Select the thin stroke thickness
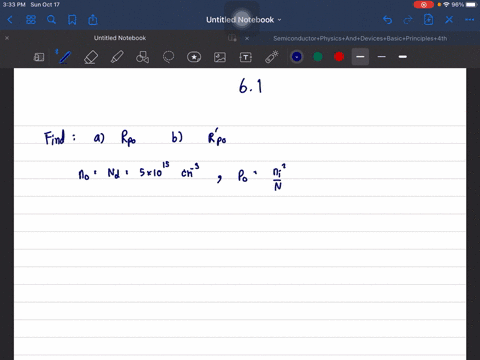480x360 pixels. (x=382, y=57)
